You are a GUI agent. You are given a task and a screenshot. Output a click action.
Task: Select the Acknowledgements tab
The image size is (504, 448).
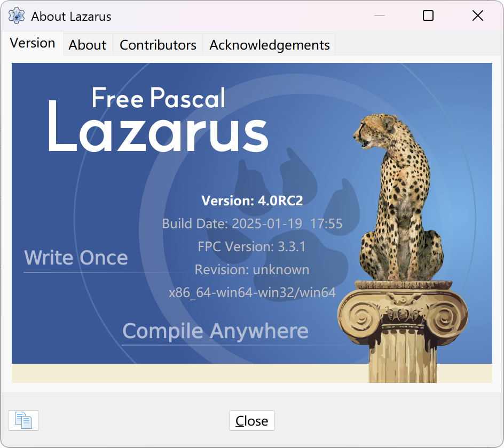point(270,45)
